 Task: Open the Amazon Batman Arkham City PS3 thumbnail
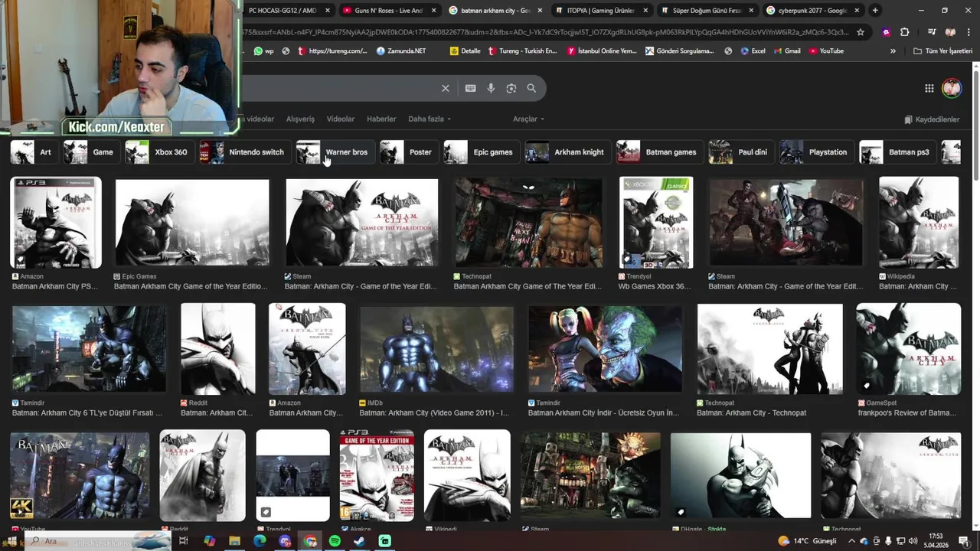[56, 223]
